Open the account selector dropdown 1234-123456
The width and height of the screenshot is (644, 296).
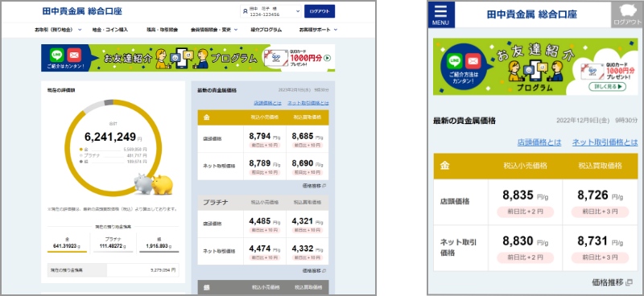(271, 11)
